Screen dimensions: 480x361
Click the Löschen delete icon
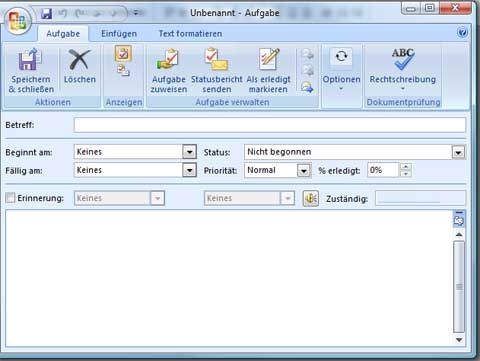pyautogui.click(x=80, y=66)
